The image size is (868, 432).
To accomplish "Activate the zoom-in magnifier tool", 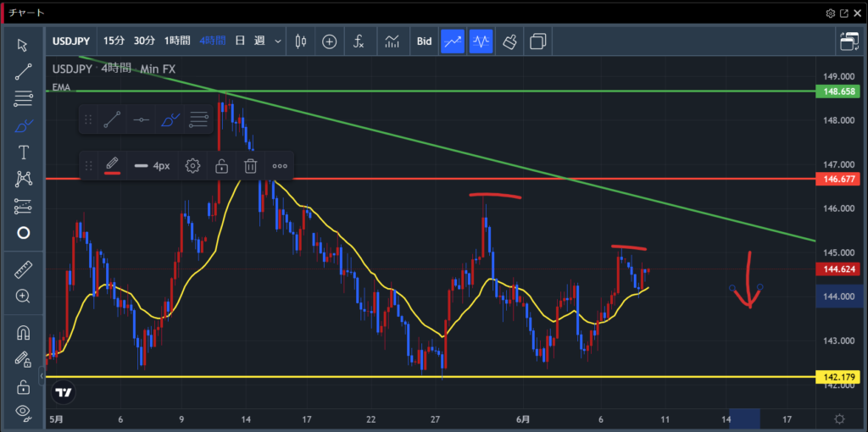I will pos(23,296).
